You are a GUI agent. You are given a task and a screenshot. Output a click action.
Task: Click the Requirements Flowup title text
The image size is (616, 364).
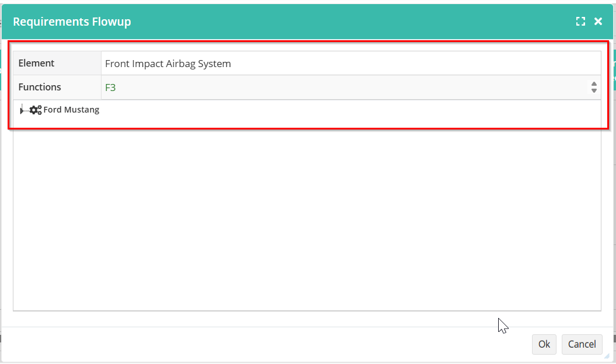72,22
